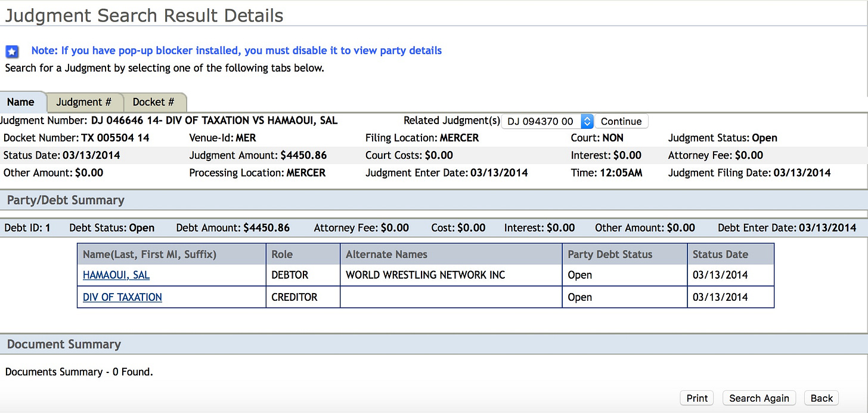Select the Docket # tab
Viewport: 868px width, 413px height.
154,102
